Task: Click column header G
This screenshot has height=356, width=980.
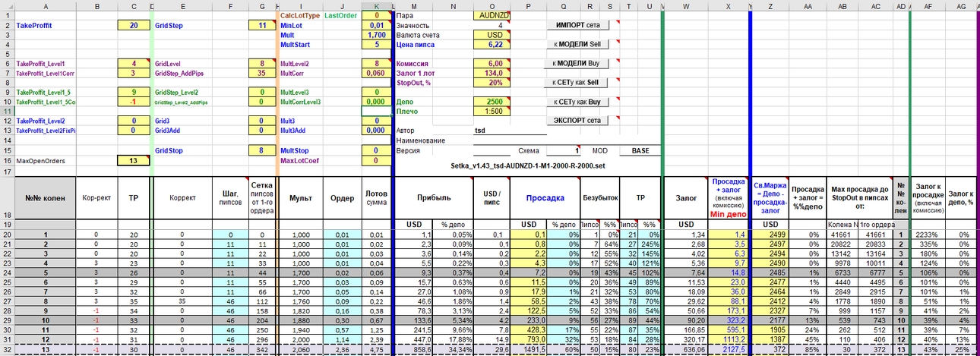Action: pyautogui.click(x=263, y=5)
